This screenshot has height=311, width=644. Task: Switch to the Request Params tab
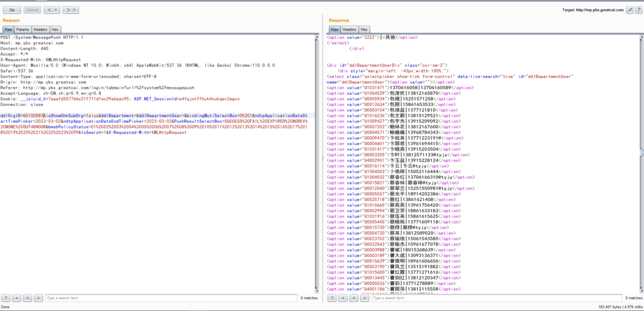pyautogui.click(x=22, y=30)
